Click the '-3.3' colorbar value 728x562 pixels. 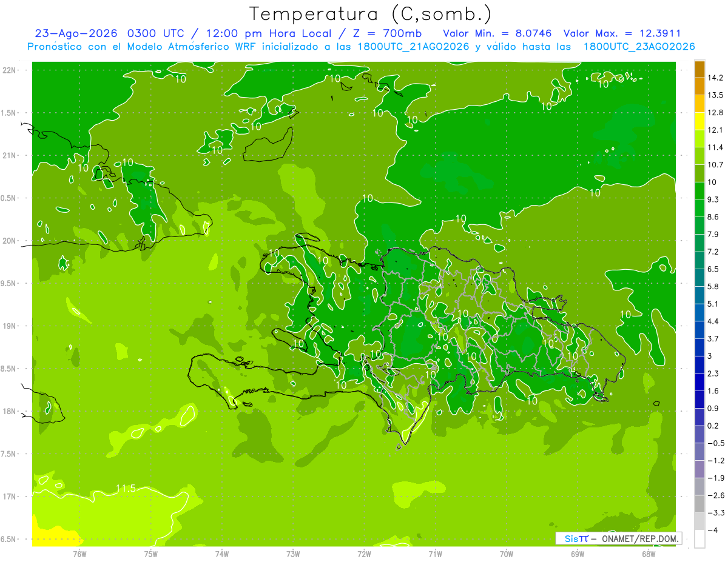click(715, 513)
